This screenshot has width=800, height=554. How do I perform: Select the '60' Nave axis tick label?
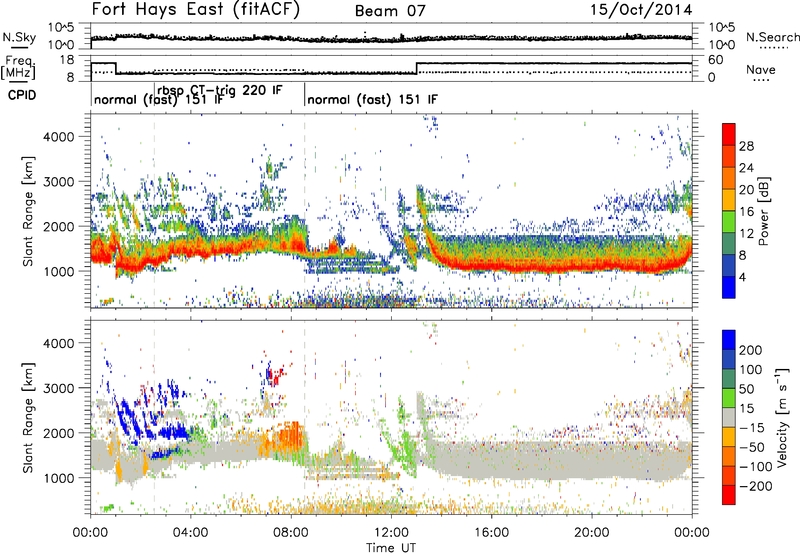(716, 60)
